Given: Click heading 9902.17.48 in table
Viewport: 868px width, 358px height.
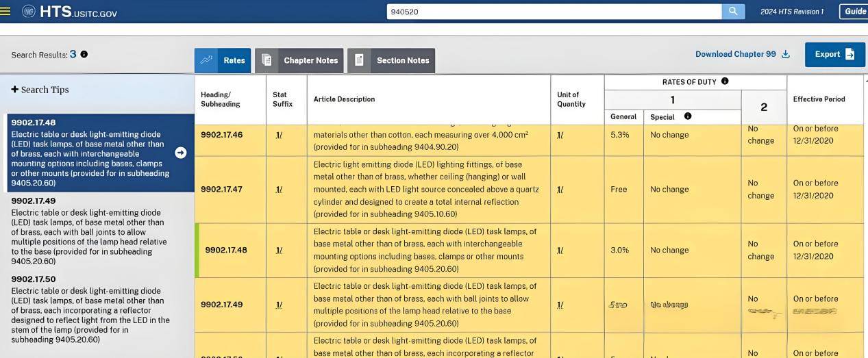Looking at the screenshot, I should point(225,250).
